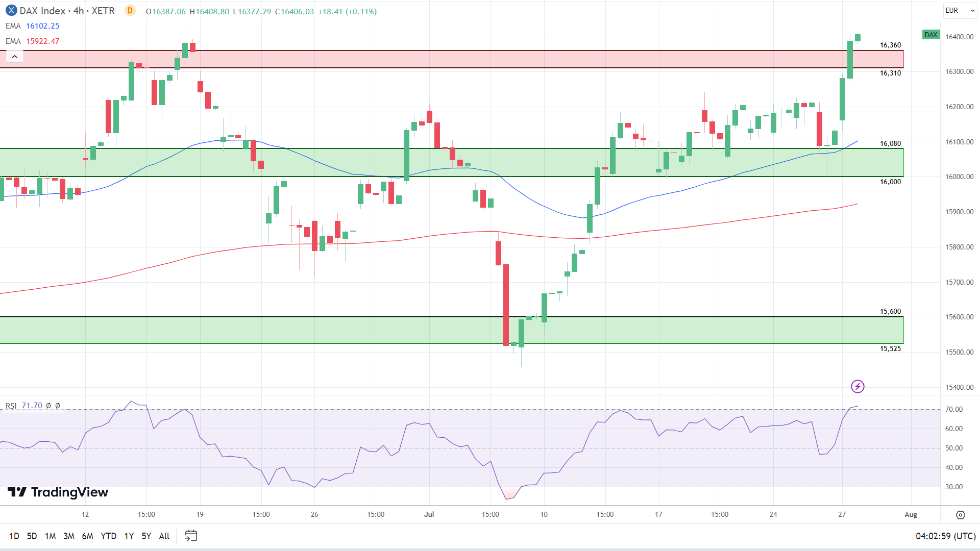The height and width of the screenshot is (551, 980).
Task: Select the 3M time range
Action: click(x=69, y=536)
